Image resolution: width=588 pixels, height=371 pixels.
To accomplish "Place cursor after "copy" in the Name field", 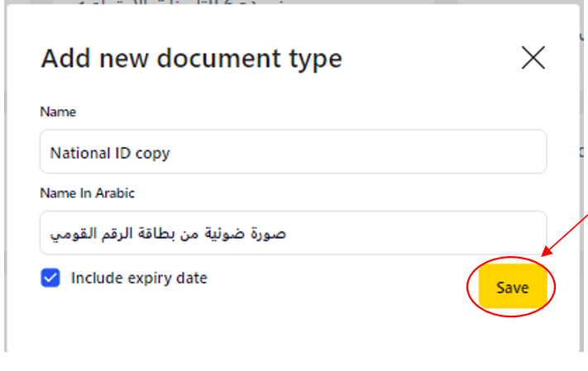I will pos(171,153).
